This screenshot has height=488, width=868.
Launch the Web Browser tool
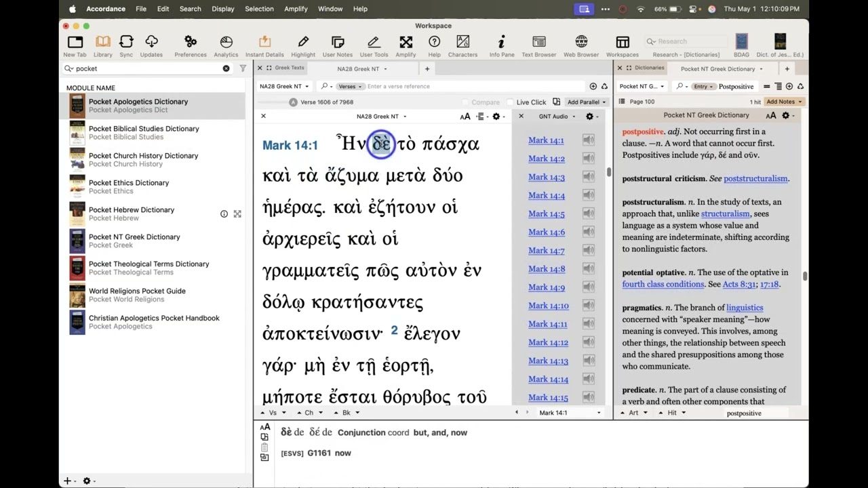pos(581,45)
